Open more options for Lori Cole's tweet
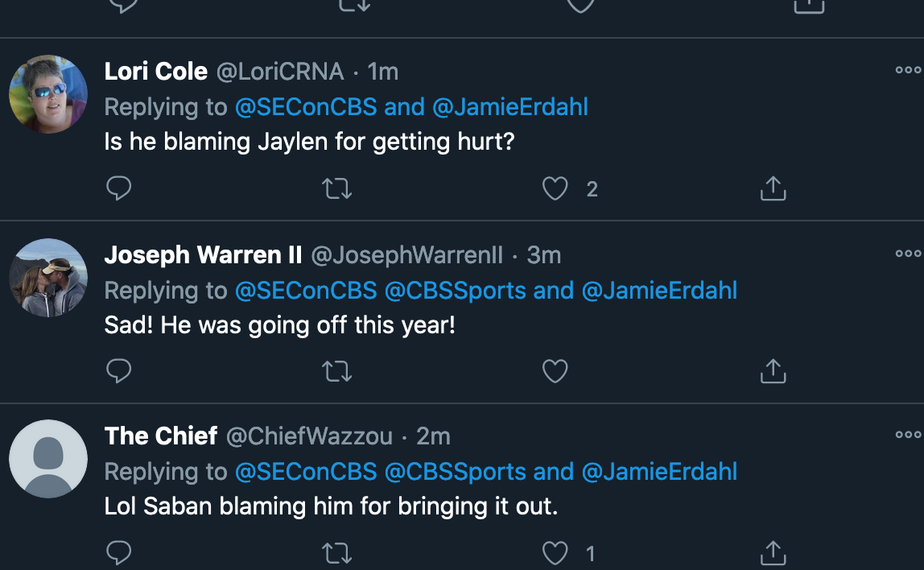 coord(908,70)
